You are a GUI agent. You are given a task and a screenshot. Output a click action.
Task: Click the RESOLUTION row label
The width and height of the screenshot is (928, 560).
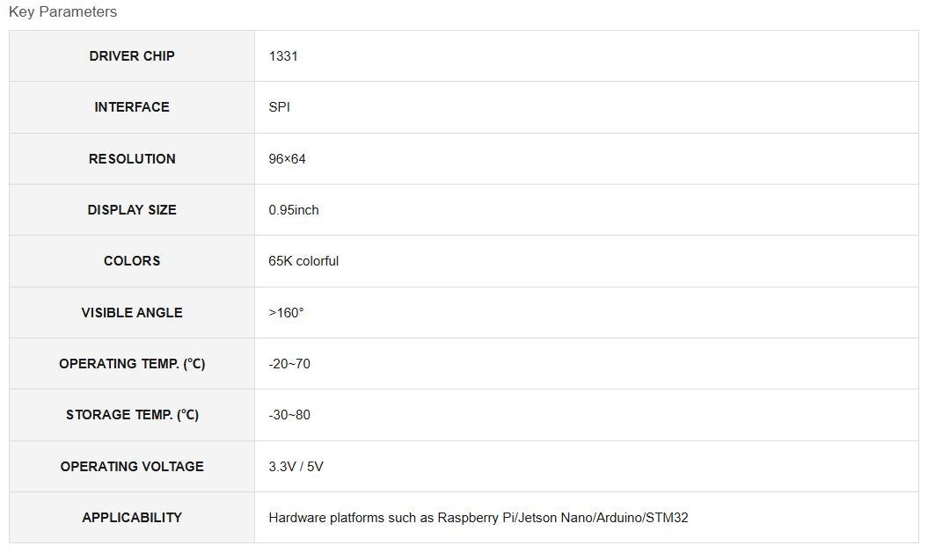132,159
